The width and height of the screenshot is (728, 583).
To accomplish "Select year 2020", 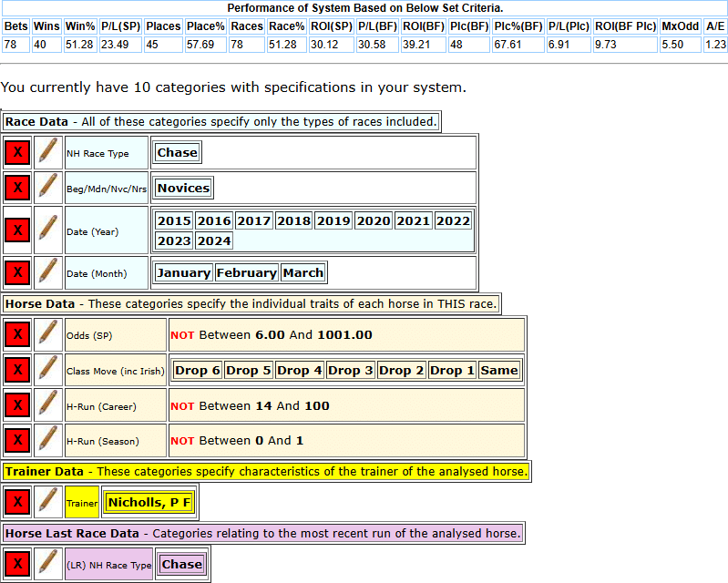I will point(374,220).
